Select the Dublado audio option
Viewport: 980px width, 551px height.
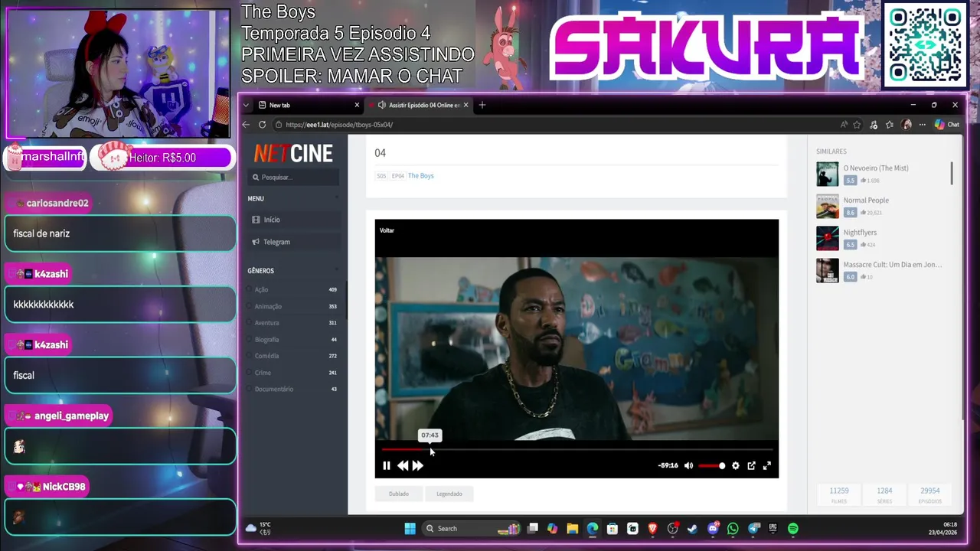[399, 494]
